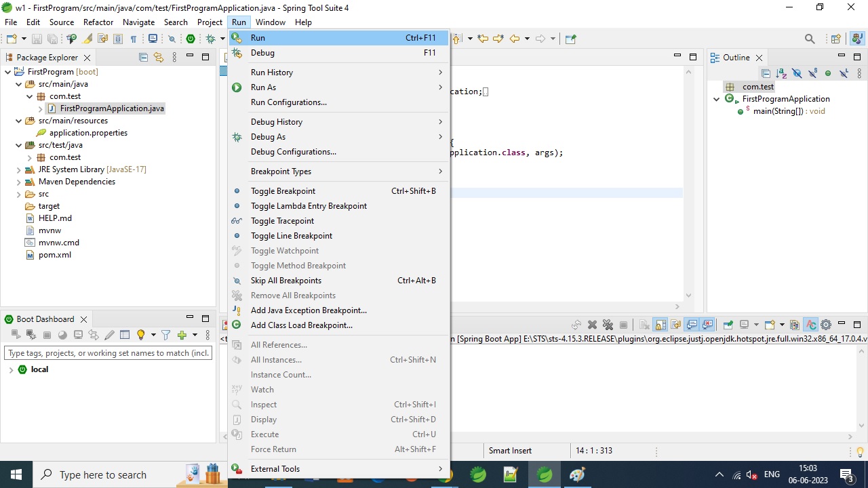Toggle Sort alphabetically in Outline
The width and height of the screenshot is (868, 488).
click(781, 73)
